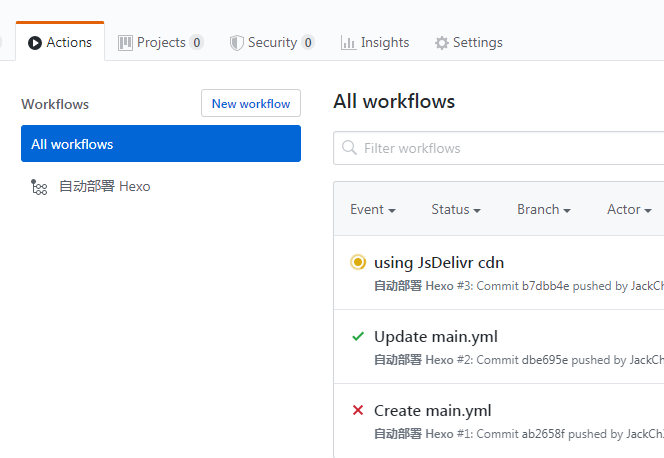The width and height of the screenshot is (664, 458).
Task: Click red failed X for Create main.yml
Action: coord(358,410)
